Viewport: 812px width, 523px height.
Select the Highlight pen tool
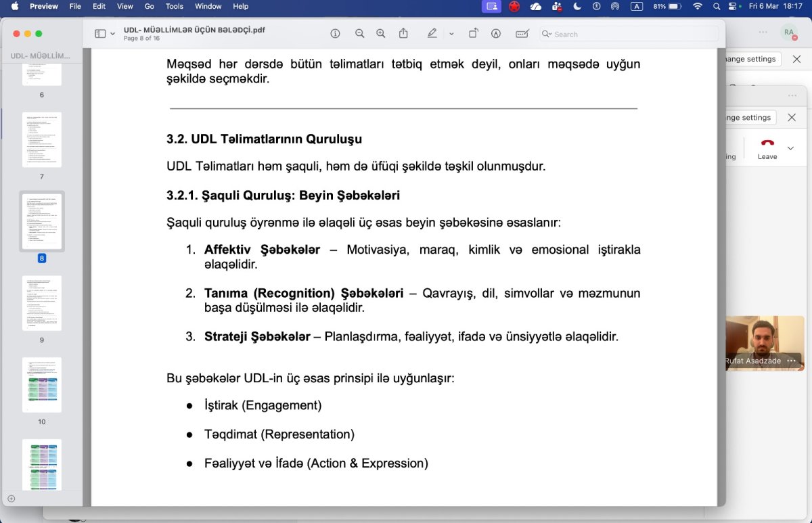[432, 34]
